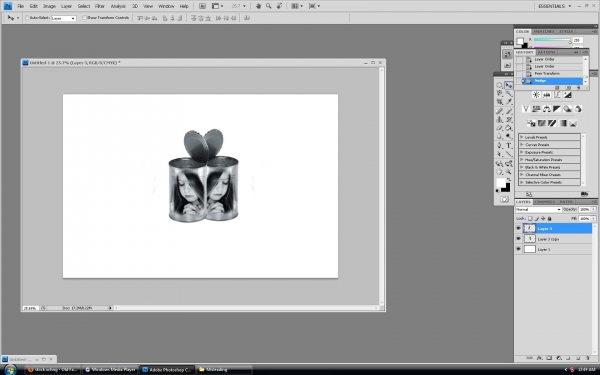Add a Brightness/Contrast adjustment
The height and width of the screenshot is (375, 600).
(x=536, y=95)
